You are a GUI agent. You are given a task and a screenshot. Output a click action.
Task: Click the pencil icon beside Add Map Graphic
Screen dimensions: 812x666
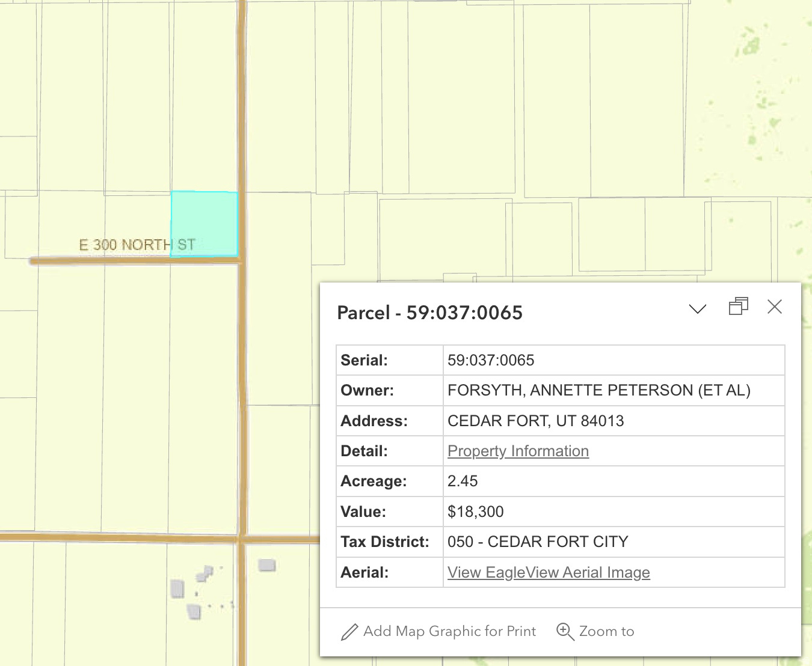coord(349,632)
